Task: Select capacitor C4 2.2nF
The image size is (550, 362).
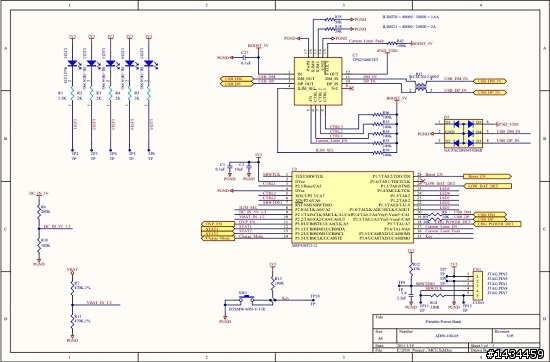Action: point(411,296)
